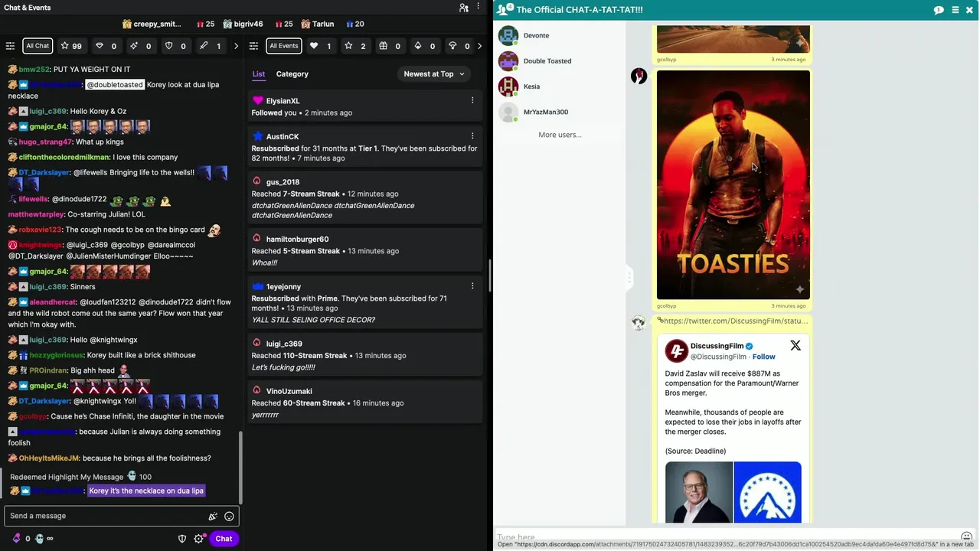Expand more chat filters with right chevron

click(x=236, y=46)
